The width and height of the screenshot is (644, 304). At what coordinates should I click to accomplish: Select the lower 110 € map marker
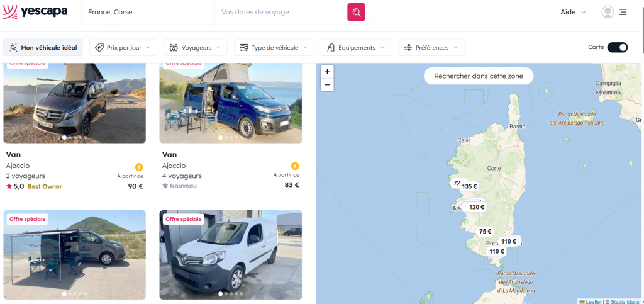point(497,251)
